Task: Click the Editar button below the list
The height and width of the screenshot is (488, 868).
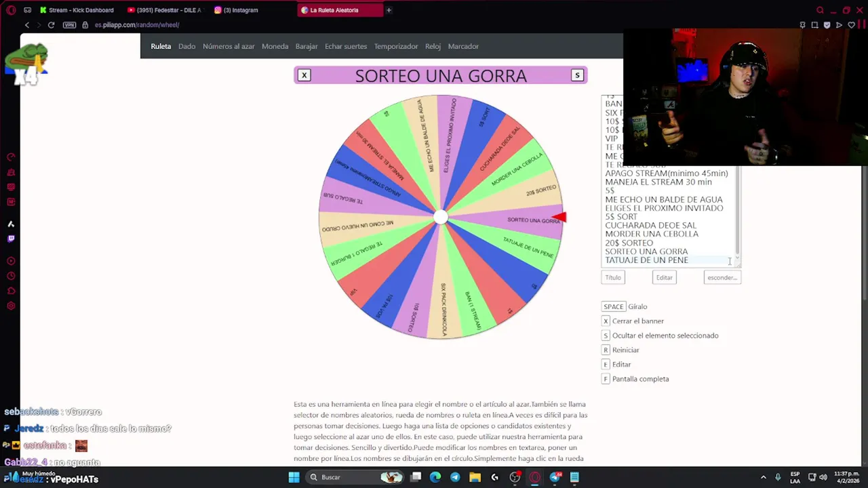Action: point(664,277)
